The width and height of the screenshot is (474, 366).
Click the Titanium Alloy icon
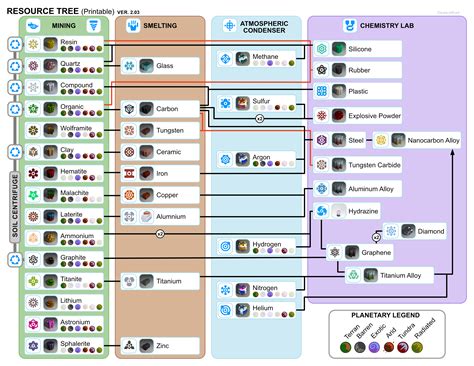371,275
